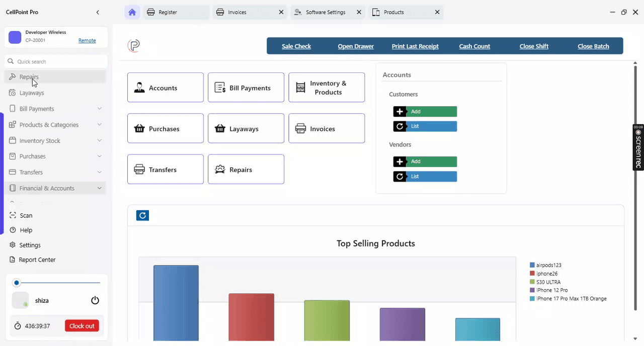
Task: Open the Layaways tile
Action: [x=246, y=128]
